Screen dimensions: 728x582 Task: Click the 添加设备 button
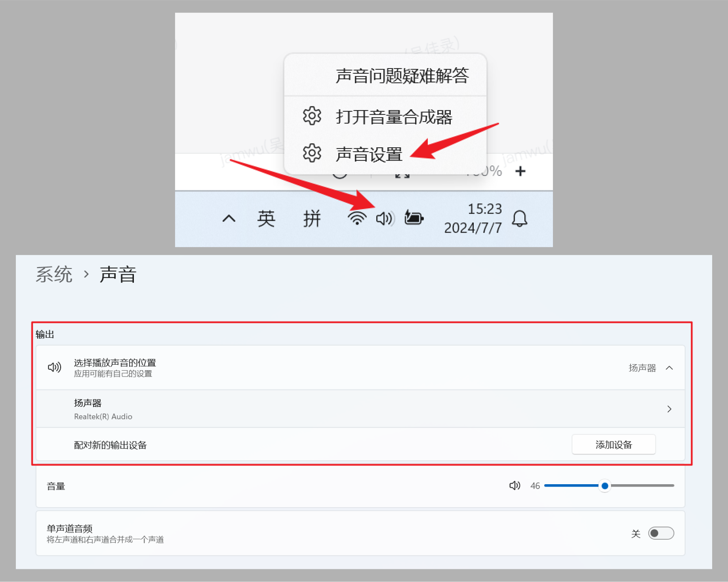click(x=614, y=445)
